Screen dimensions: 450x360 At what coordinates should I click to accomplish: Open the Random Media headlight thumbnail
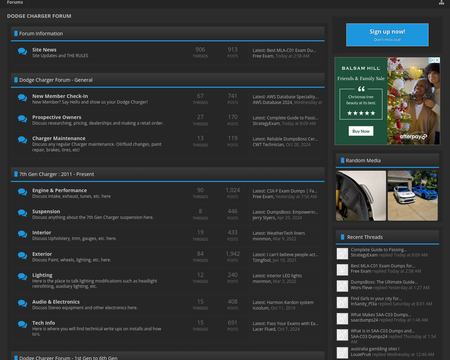click(361, 196)
